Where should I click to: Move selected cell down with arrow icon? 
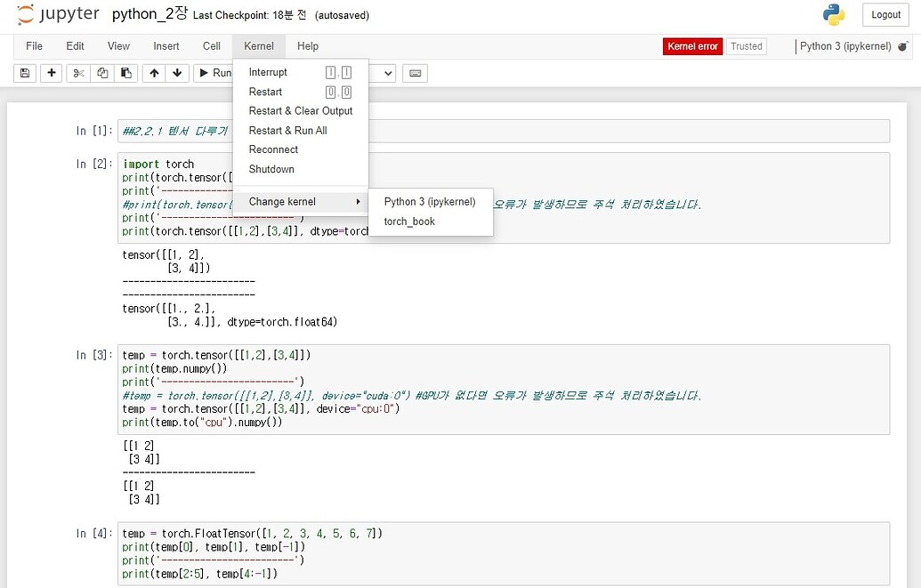[177, 73]
